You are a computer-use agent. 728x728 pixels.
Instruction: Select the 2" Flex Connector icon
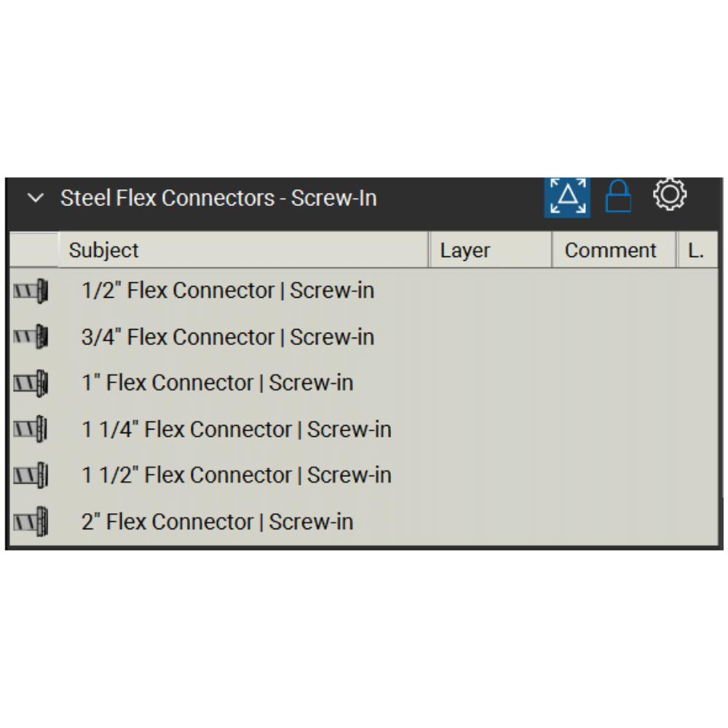click(x=31, y=521)
